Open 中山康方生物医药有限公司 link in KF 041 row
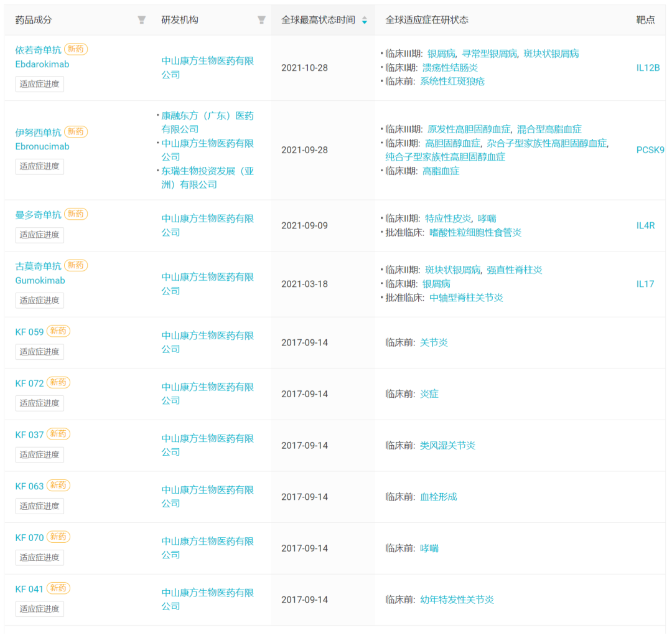672x635 pixels. [x=207, y=600]
